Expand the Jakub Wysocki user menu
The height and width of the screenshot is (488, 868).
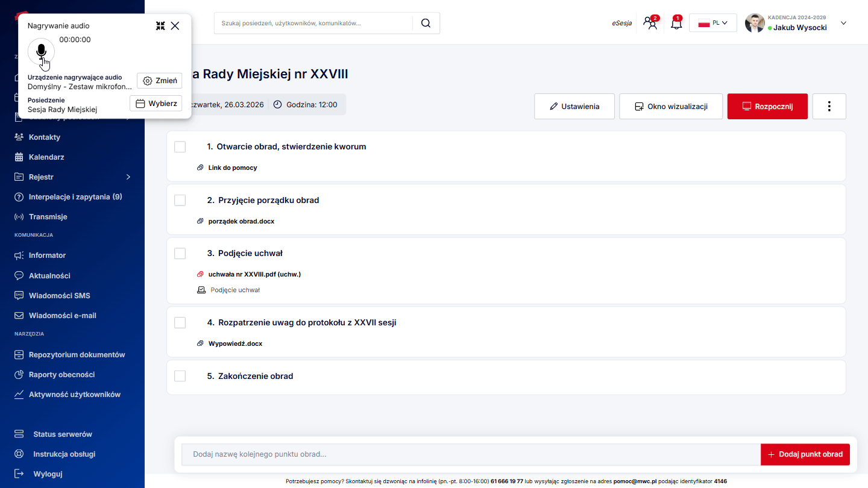coord(843,23)
